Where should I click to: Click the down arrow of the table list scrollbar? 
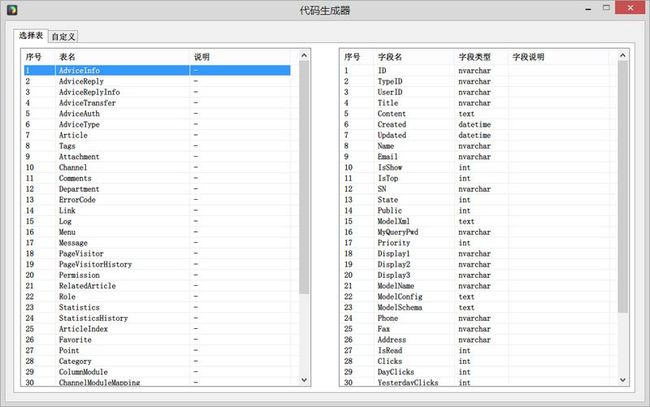click(x=304, y=380)
